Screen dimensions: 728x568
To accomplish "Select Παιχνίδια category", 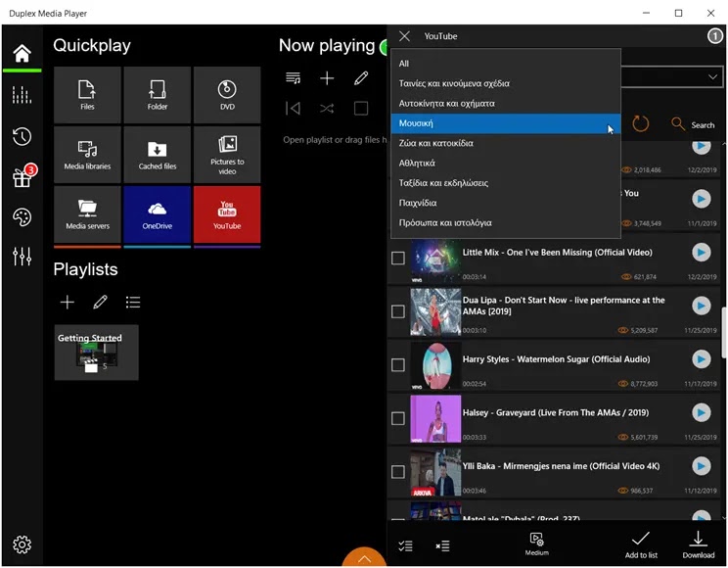I will tap(506, 203).
